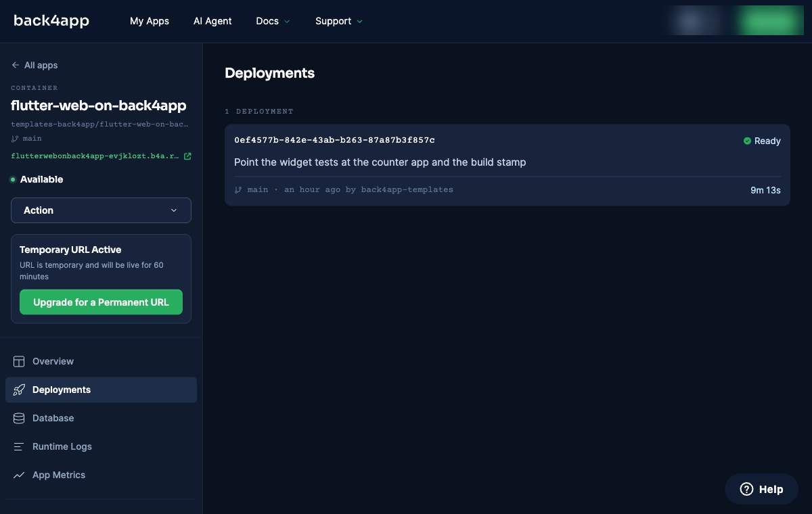
Task: Open App Metrics
Action: [101, 475]
